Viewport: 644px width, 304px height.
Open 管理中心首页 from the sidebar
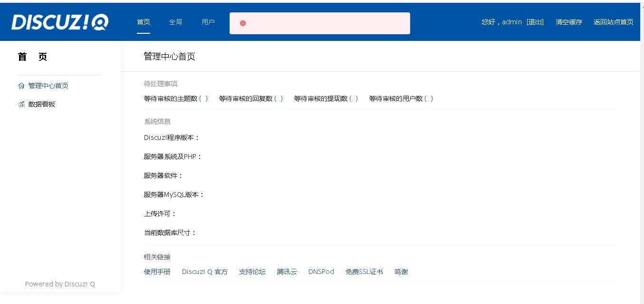(47, 85)
